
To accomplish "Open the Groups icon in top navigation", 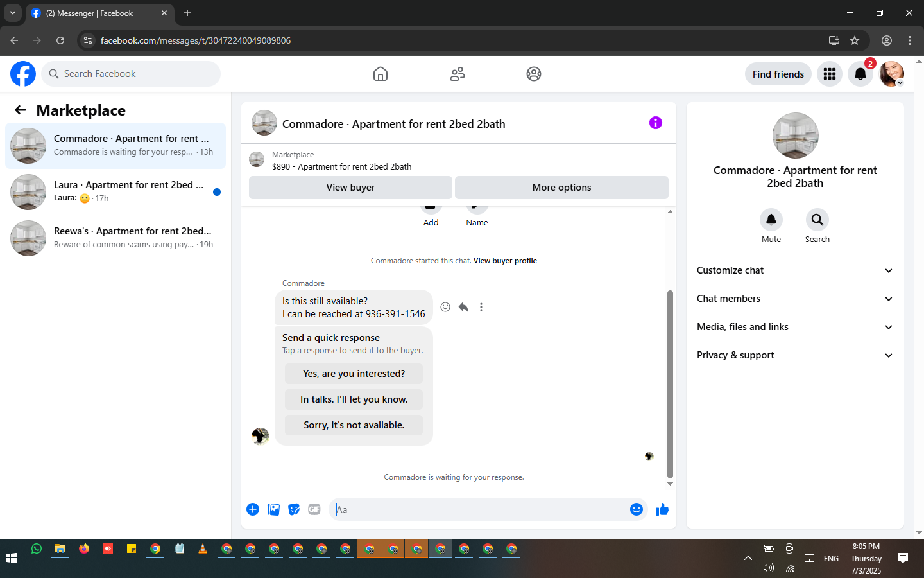I will coord(534,74).
